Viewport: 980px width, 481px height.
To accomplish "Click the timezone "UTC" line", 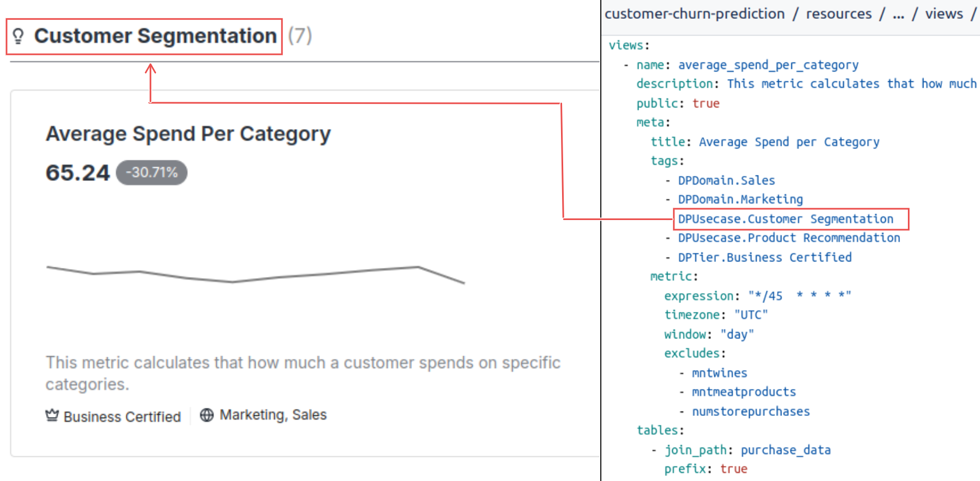I will click(x=716, y=315).
